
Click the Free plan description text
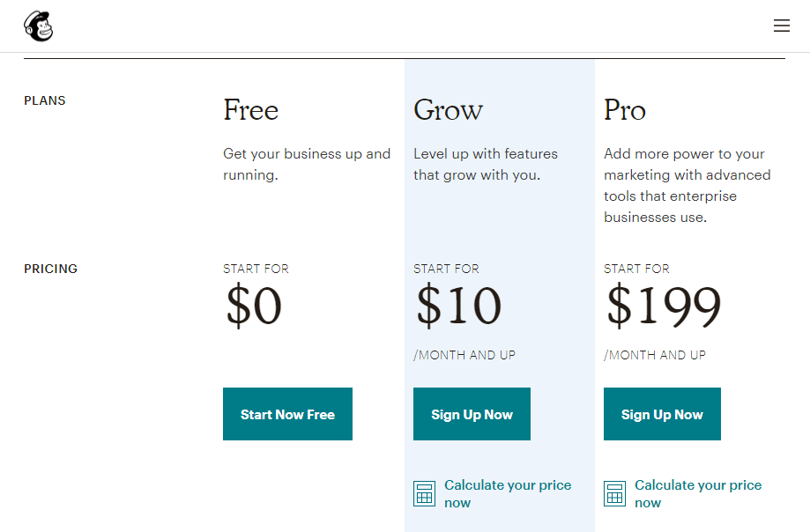(307, 164)
